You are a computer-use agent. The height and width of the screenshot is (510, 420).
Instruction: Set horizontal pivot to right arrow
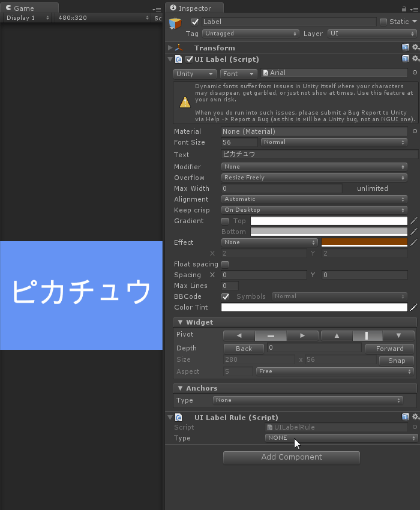click(x=302, y=335)
